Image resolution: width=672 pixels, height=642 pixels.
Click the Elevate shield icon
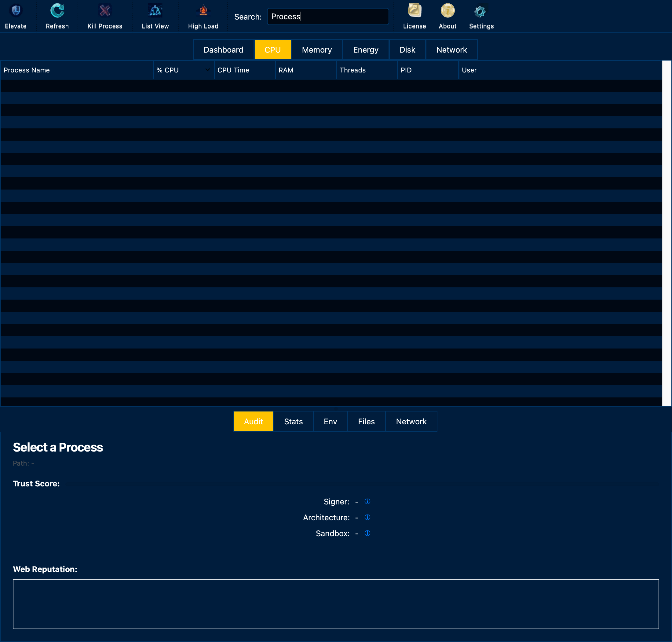pos(16,11)
